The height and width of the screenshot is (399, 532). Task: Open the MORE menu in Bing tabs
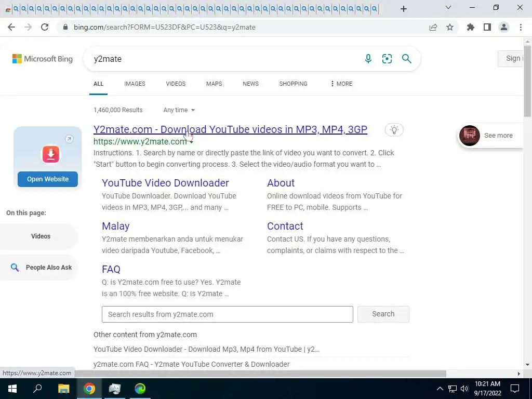click(341, 84)
